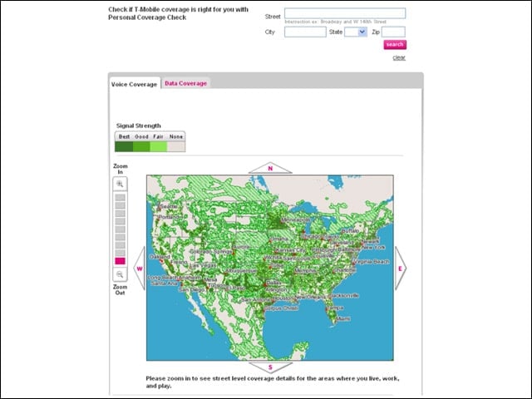
Task: Click Jacksonville label on the map
Action: (343, 296)
